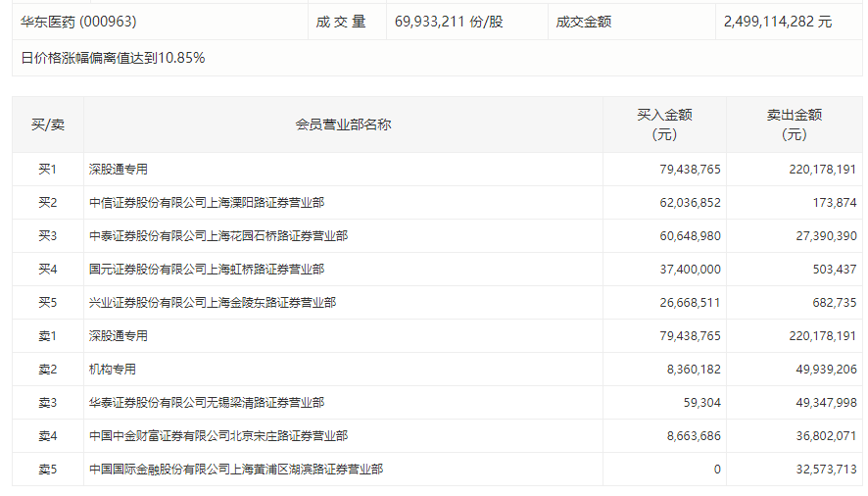
Task: Click the volume value 69,933,211 份/股
Action: coord(449,22)
